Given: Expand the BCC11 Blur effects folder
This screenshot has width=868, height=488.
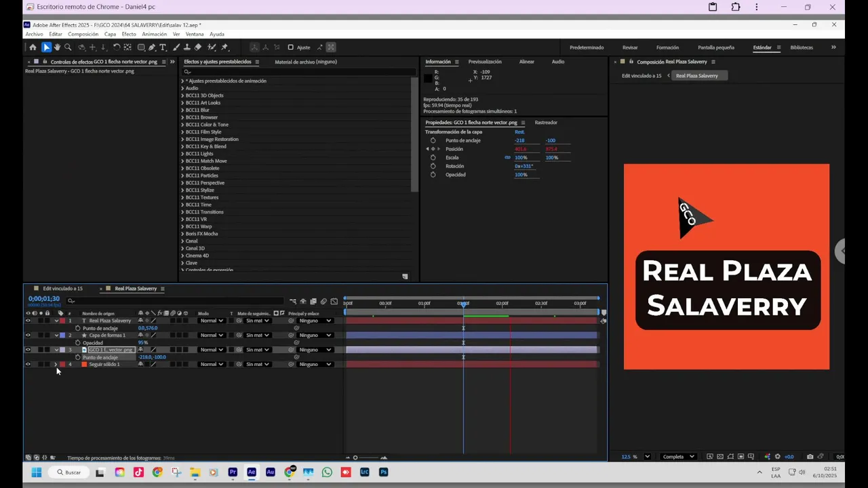Looking at the screenshot, I should pyautogui.click(x=182, y=110).
